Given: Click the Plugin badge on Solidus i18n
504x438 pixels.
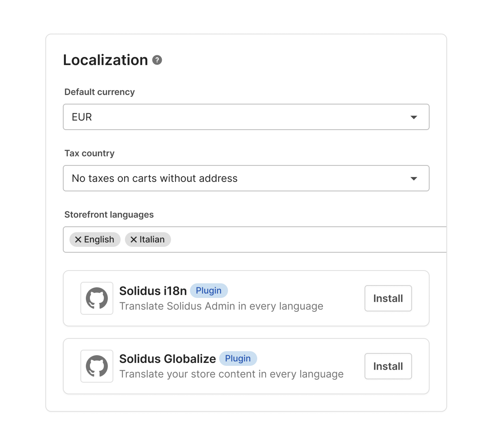Looking at the screenshot, I should click(209, 291).
